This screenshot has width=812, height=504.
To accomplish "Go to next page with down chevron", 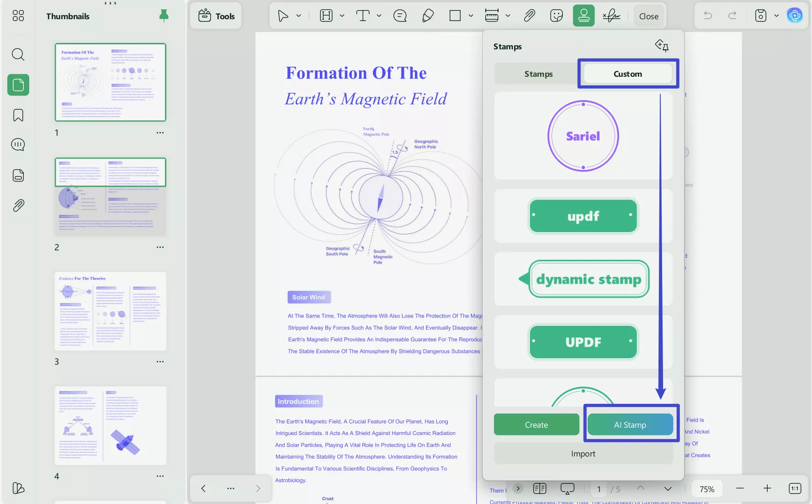I will (x=668, y=488).
